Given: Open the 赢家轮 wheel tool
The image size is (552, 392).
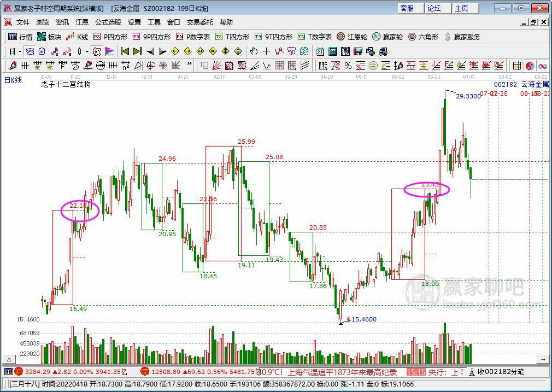Looking at the screenshot, I should (x=387, y=37).
